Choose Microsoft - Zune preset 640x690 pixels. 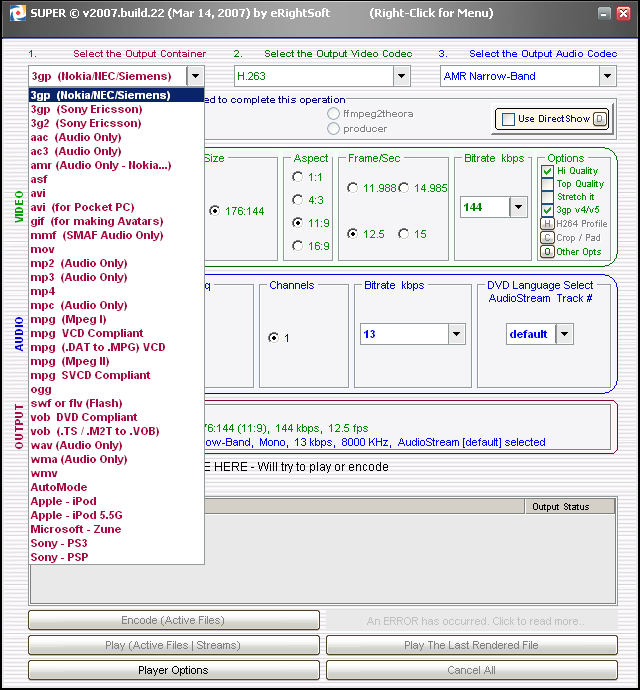point(117,529)
